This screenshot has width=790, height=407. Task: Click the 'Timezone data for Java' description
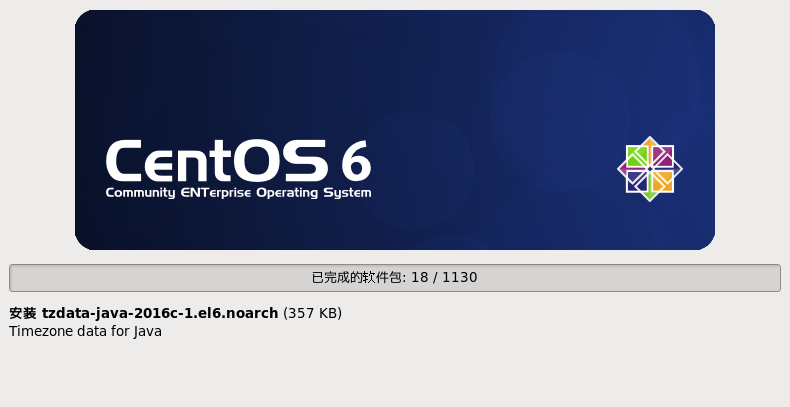[85, 331]
